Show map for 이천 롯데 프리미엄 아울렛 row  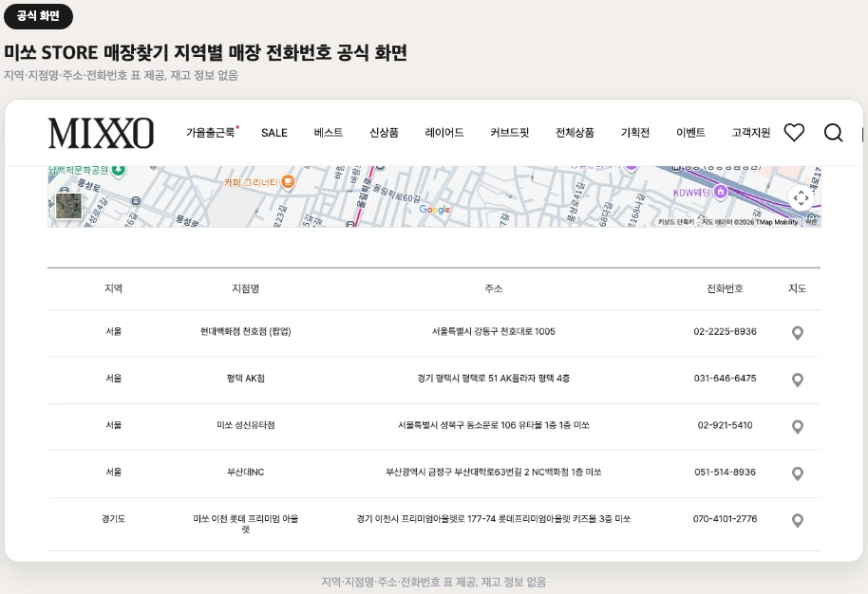797,520
